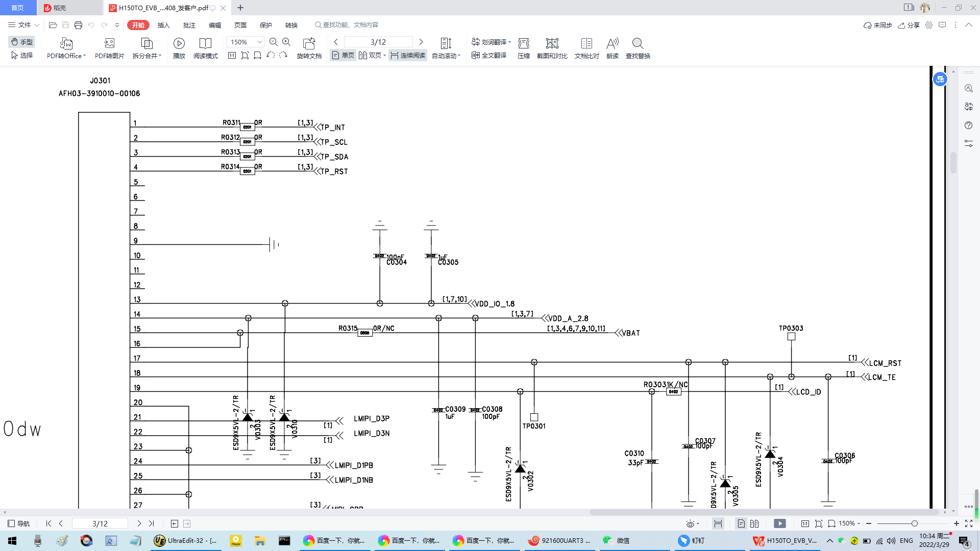Open the split and merge dropdown
The image size is (980, 551).
pos(160,56)
